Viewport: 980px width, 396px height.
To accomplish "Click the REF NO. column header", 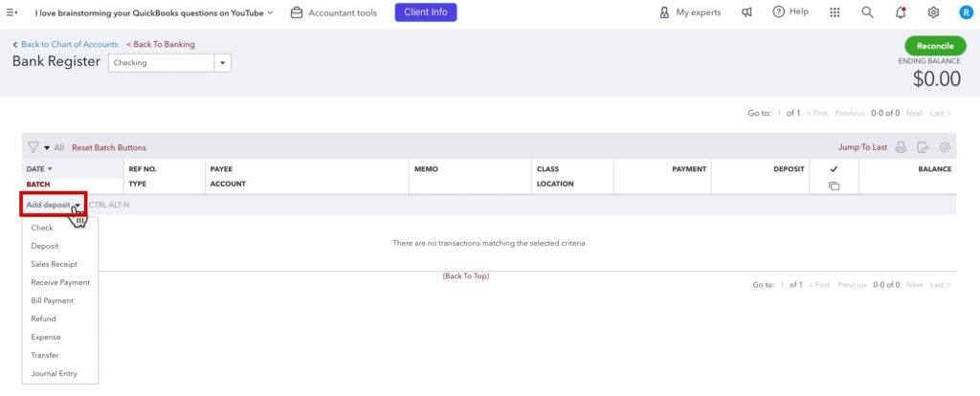I will coord(143,169).
